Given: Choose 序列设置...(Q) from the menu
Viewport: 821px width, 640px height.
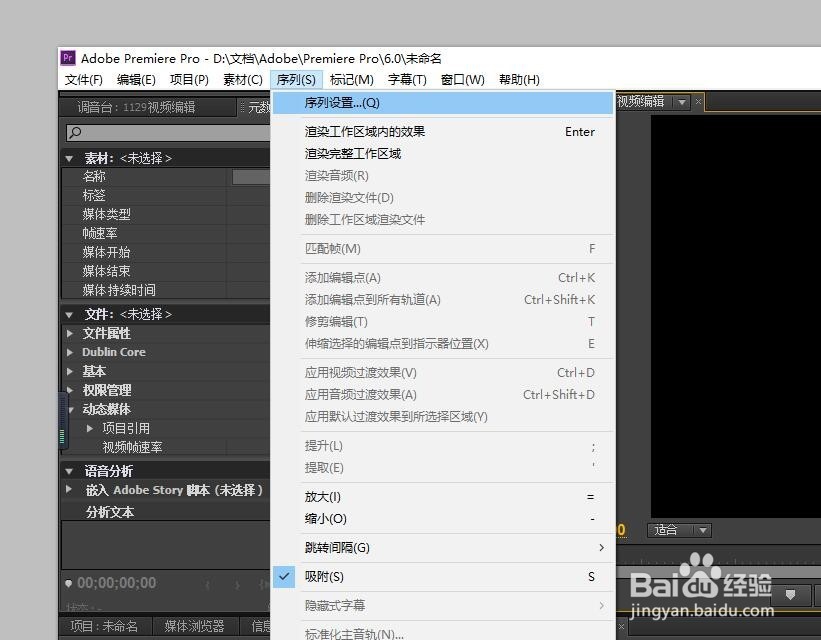Looking at the screenshot, I should pyautogui.click(x=443, y=103).
